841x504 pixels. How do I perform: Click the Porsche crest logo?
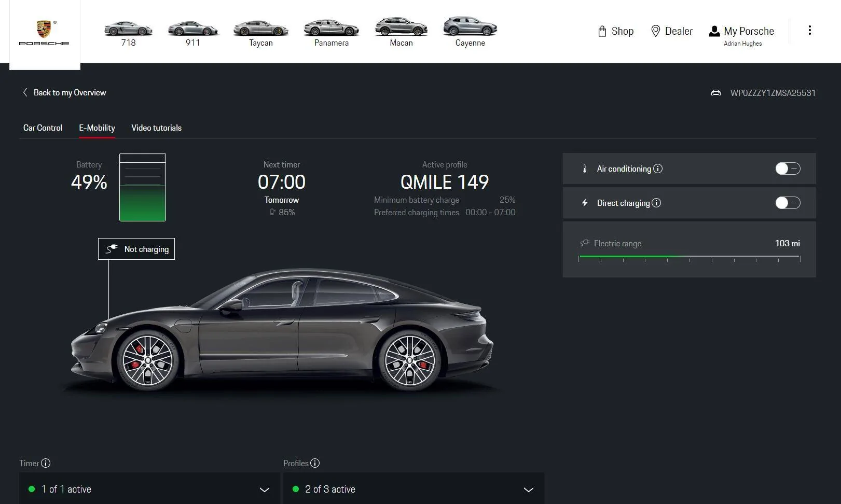tap(44, 33)
